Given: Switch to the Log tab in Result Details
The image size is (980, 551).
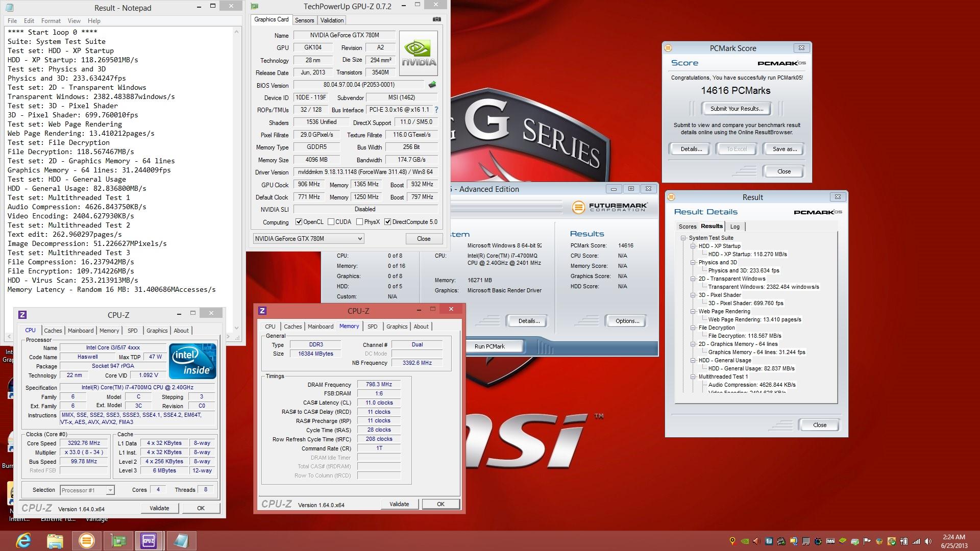Looking at the screenshot, I should 734,227.
